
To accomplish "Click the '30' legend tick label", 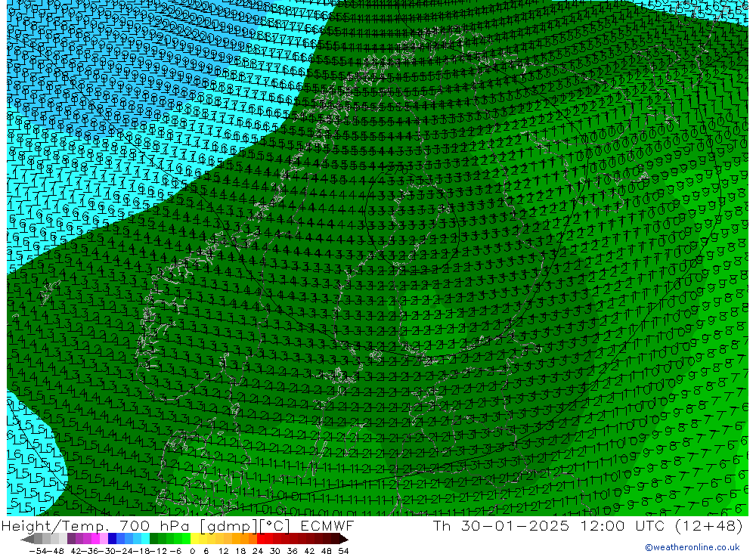I will (x=275, y=551).
